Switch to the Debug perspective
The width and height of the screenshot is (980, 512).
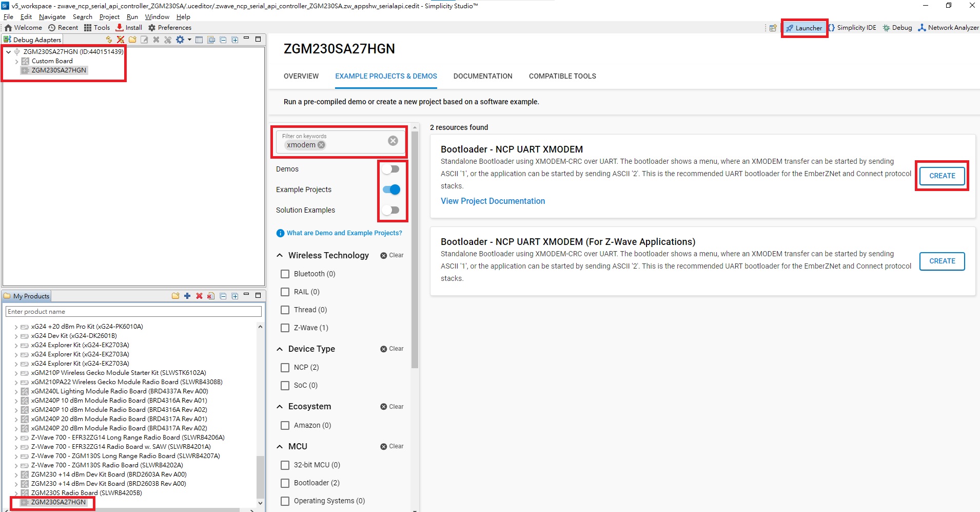897,28
